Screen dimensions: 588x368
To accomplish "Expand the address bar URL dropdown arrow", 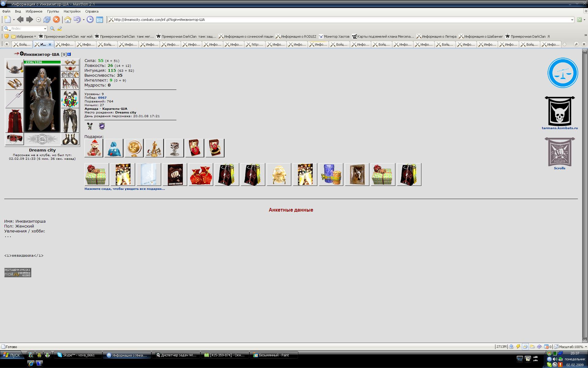I will coord(572,20).
